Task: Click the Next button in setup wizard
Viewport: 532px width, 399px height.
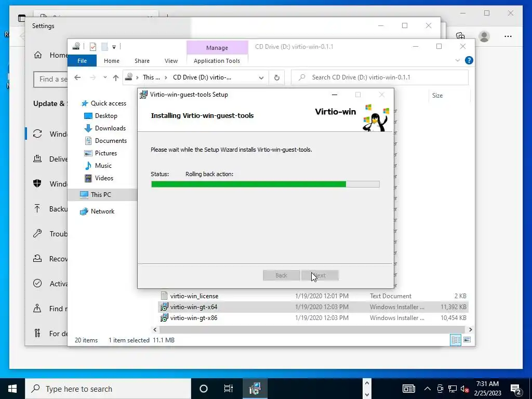Action: [x=320, y=275]
